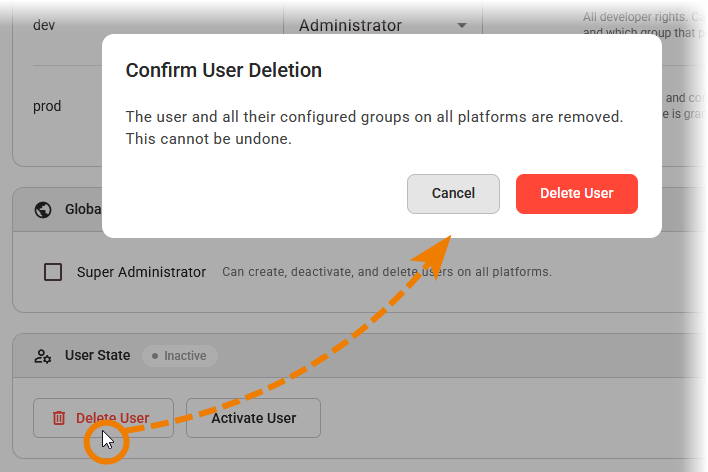Screen dimensions: 708x472
Task: Click the dev platform label
Action: pyautogui.click(x=44, y=25)
